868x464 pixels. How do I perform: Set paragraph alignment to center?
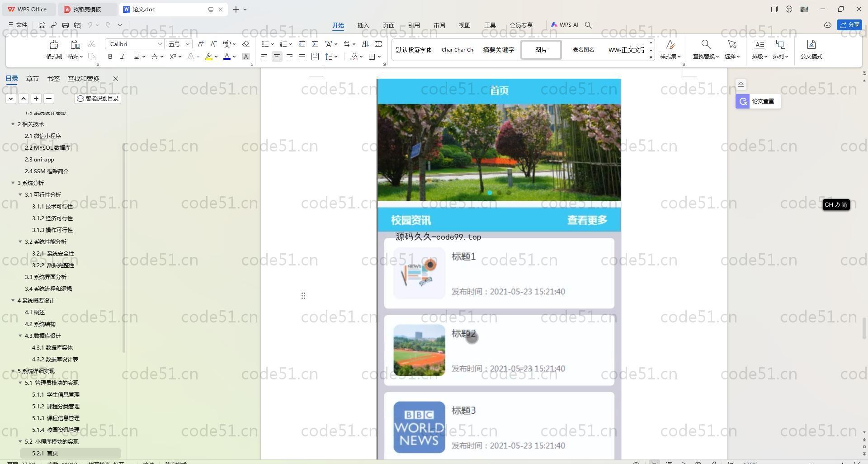277,57
